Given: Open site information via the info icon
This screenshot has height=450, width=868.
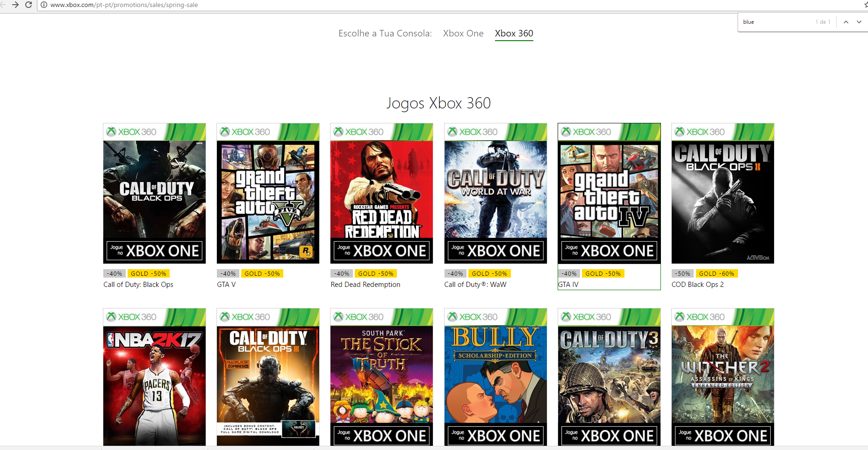Looking at the screenshot, I should pyautogui.click(x=43, y=5).
